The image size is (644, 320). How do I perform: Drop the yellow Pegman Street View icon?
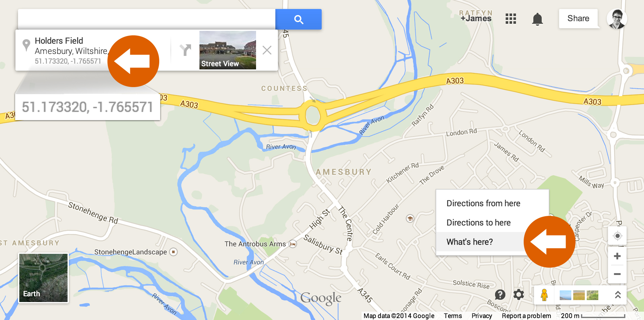pyautogui.click(x=544, y=295)
